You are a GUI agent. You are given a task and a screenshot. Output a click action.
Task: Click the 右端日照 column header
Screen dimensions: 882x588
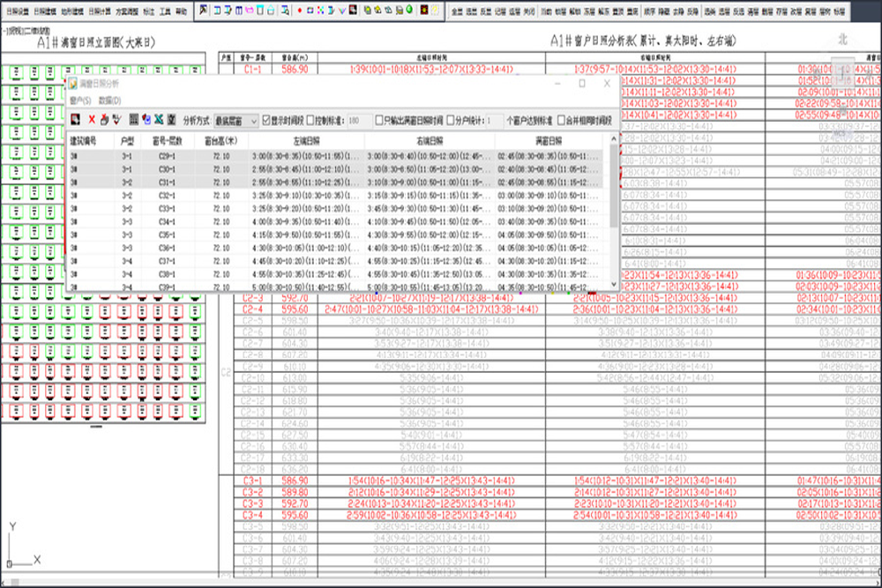430,141
